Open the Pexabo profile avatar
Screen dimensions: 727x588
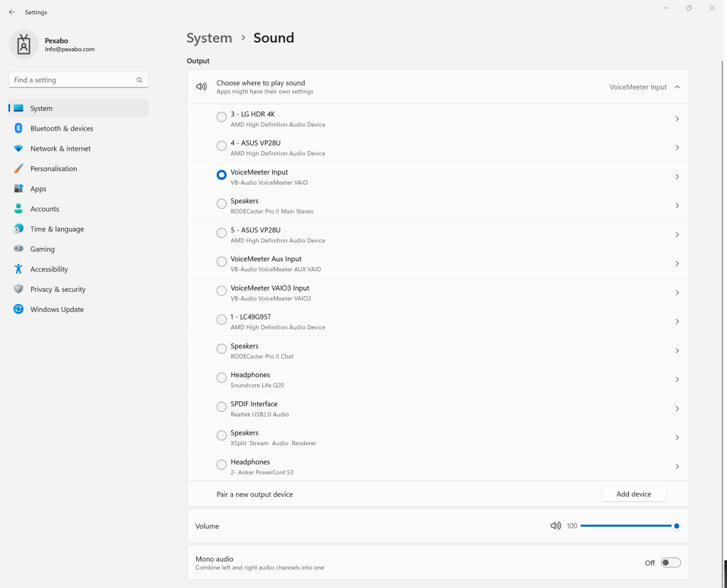(23, 45)
